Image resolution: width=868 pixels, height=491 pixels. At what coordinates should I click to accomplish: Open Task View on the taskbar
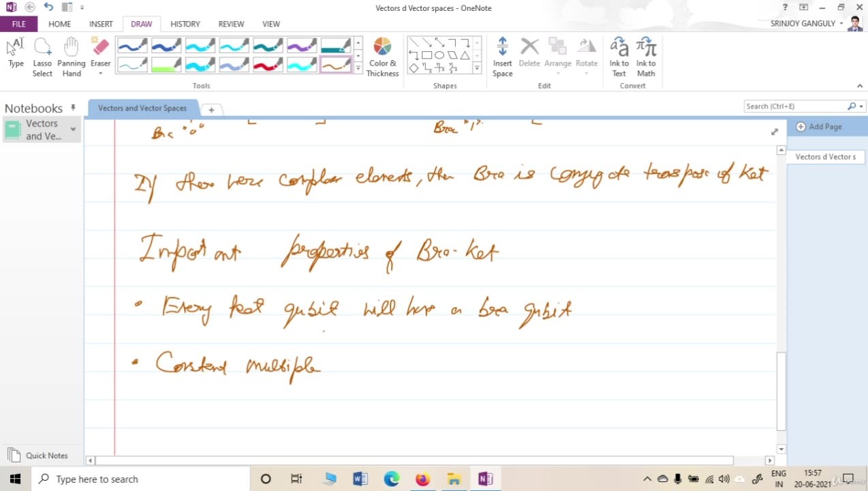click(296, 479)
